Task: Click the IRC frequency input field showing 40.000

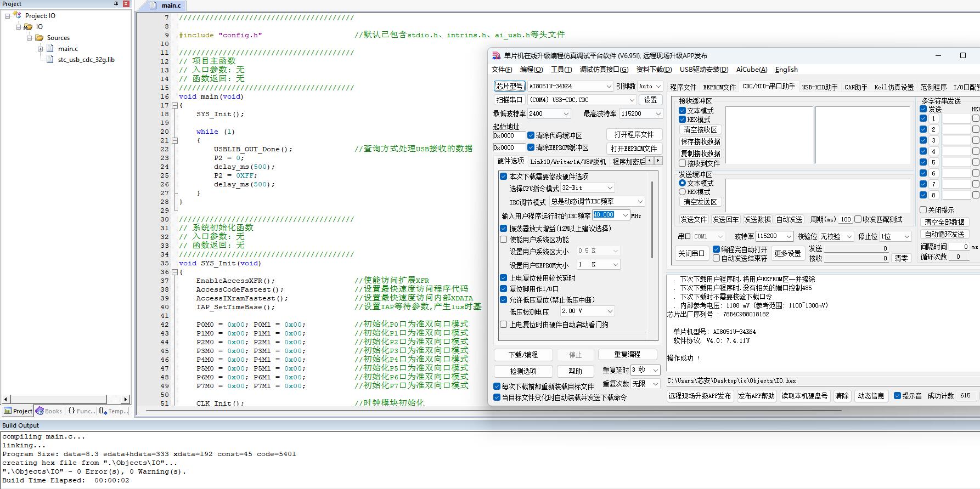Action: tap(606, 215)
